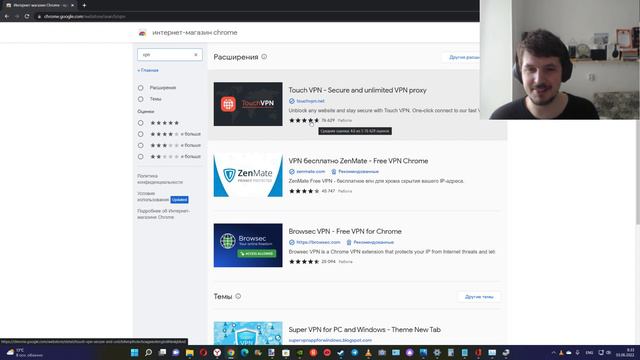This screenshot has height=360, width=640.
Task: Open VPN бесплатно ZenMate extension title
Action: coord(358,161)
